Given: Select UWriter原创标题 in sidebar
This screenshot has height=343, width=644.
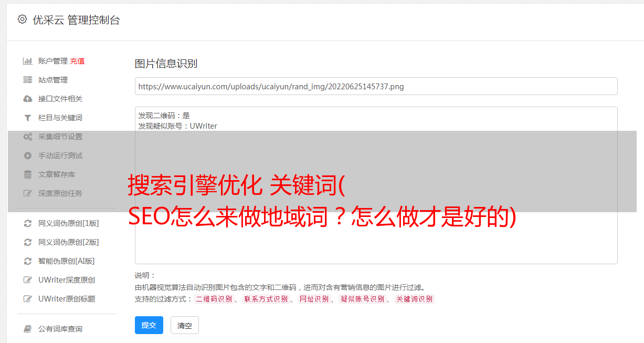Looking at the screenshot, I should pyautogui.click(x=67, y=299).
